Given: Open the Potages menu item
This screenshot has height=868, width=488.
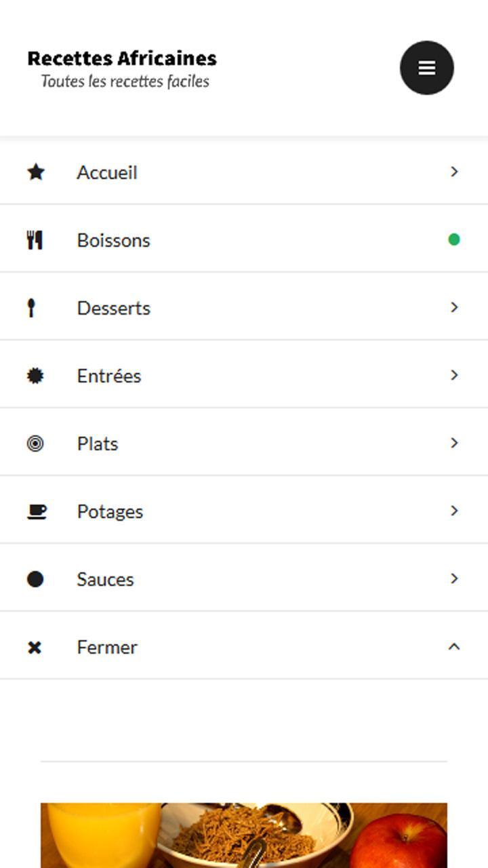Looking at the screenshot, I should pos(110,511).
